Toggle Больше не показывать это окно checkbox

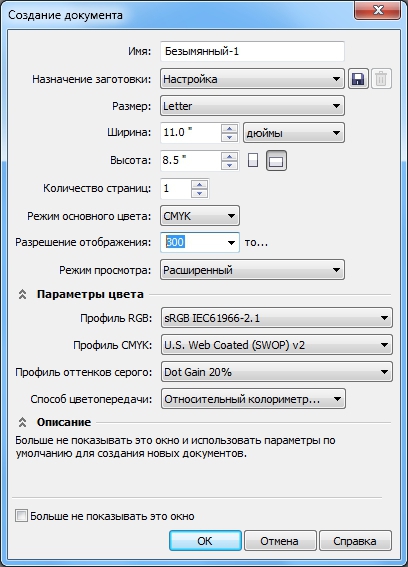pyautogui.click(x=21, y=516)
